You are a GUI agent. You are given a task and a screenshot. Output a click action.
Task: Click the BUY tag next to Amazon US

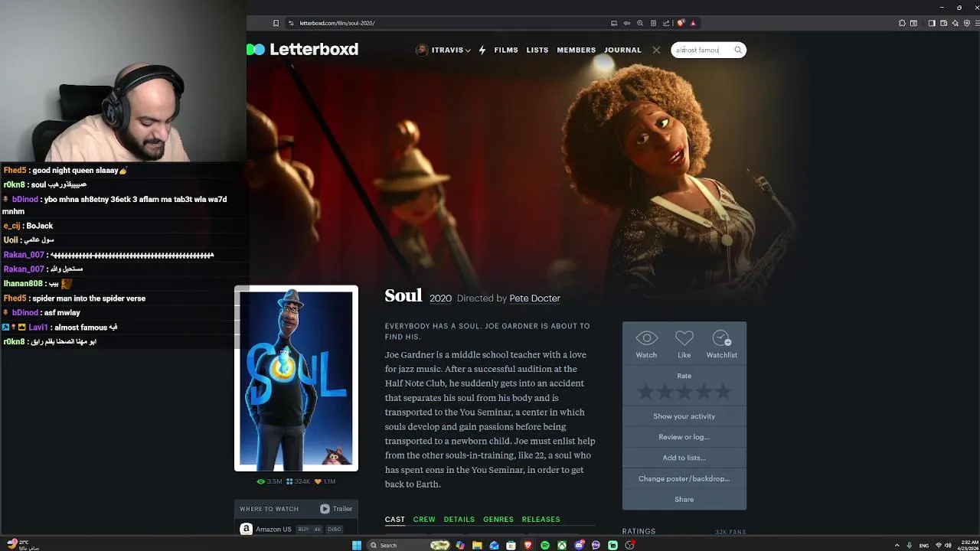point(303,529)
